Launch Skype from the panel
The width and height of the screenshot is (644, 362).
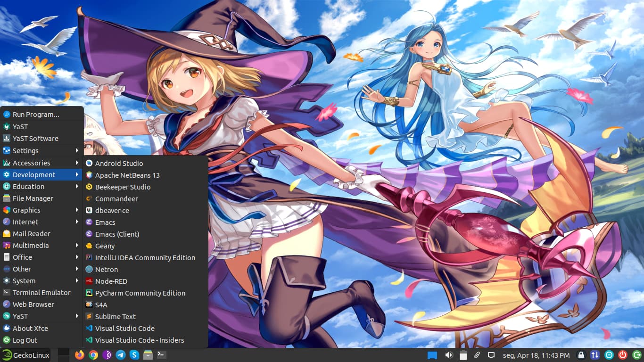click(x=134, y=355)
